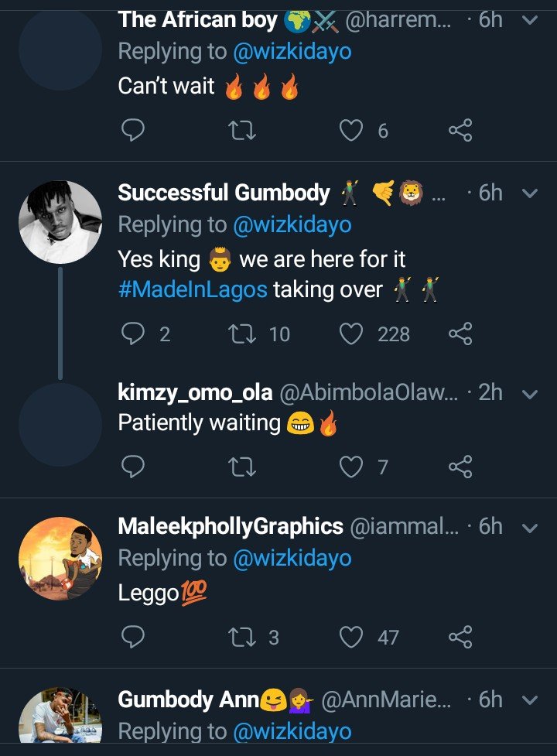Open the MaleekphollyGraphics profile name
This screenshot has width=557, height=756.
[230, 527]
